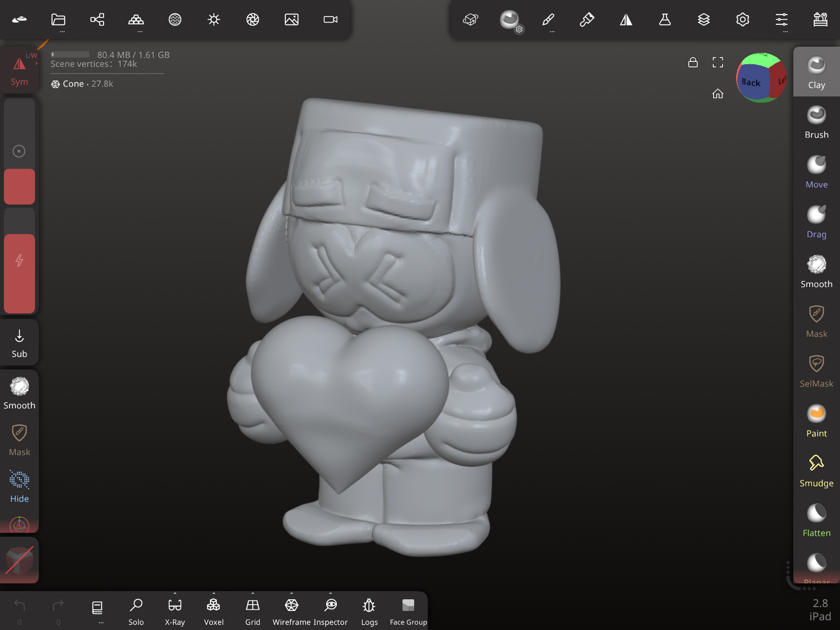Select the SelMask tool

click(x=816, y=371)
